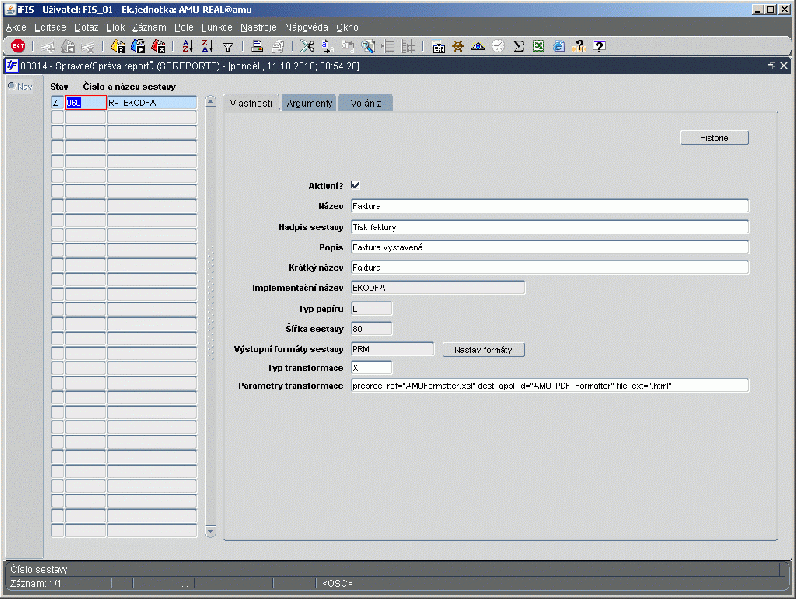The height and width of the screenshot is (599, 796).
Task: Select the Nov radio button
Action: (12, 86)
